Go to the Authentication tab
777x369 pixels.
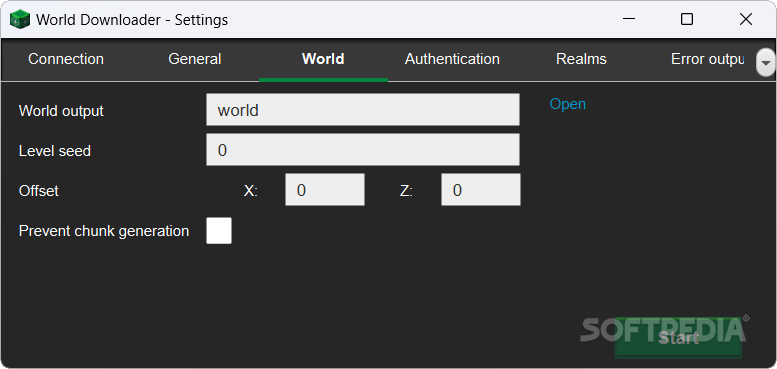click(452, 59)
